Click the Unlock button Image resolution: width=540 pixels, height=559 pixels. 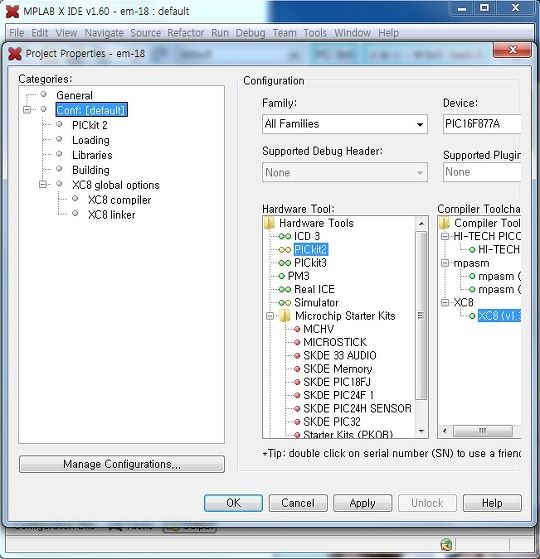click(x=427, y=503)
